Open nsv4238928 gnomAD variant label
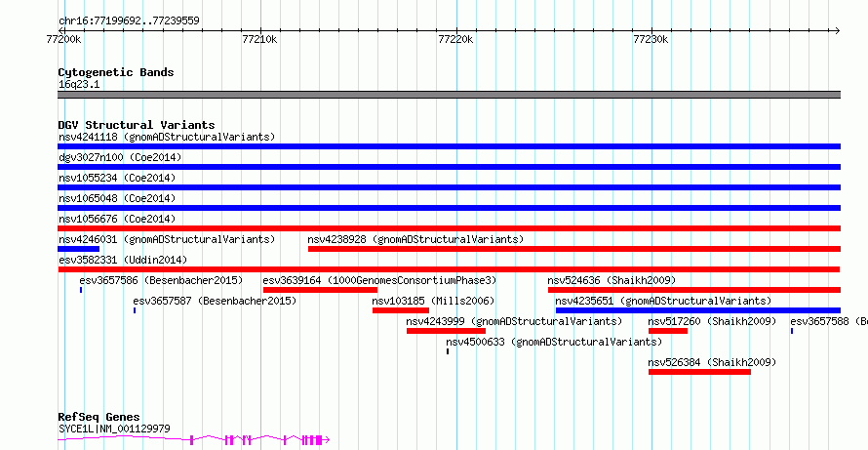This screenshot has width=868, height=450. click(415, 239)
